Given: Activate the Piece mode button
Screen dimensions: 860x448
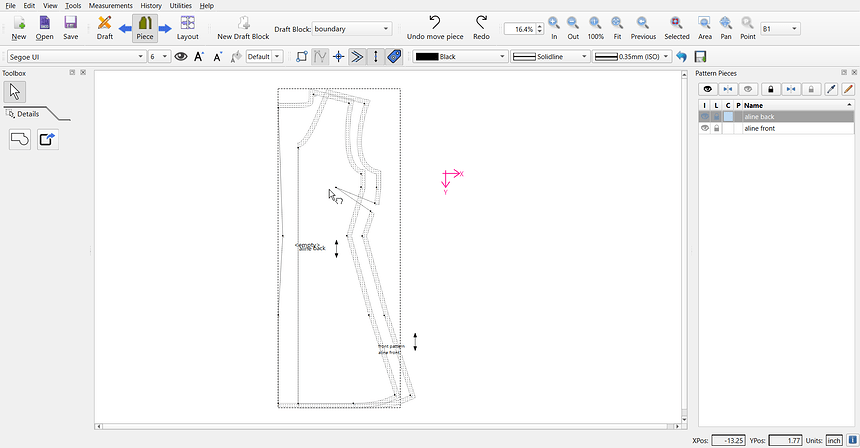Looking at the screenshot, I should [145, 28].
